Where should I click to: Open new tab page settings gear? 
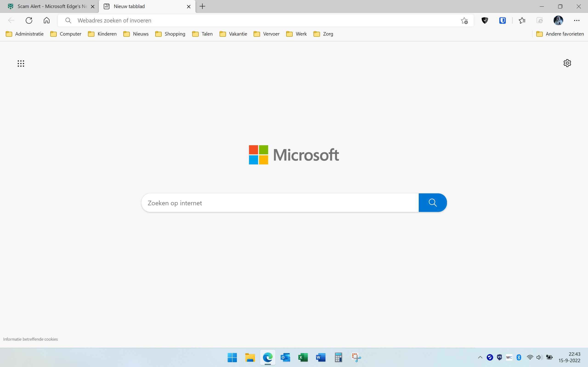[567, 63]
